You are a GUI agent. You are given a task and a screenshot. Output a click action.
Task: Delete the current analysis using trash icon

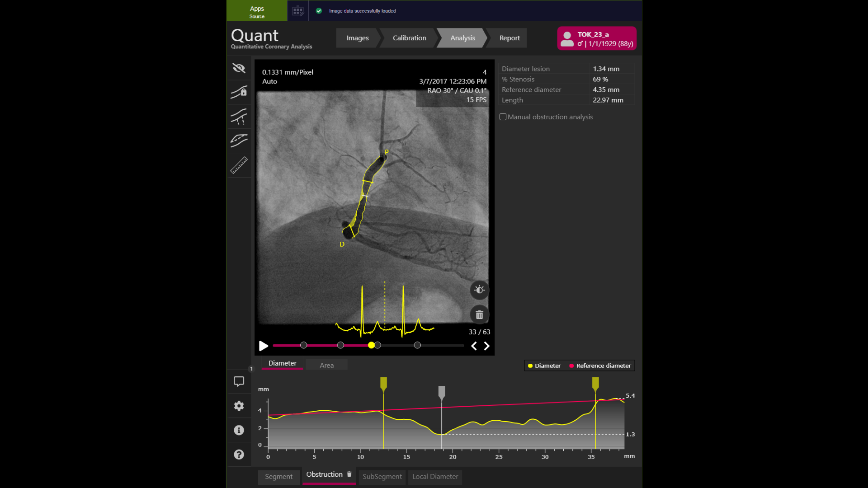479,314
